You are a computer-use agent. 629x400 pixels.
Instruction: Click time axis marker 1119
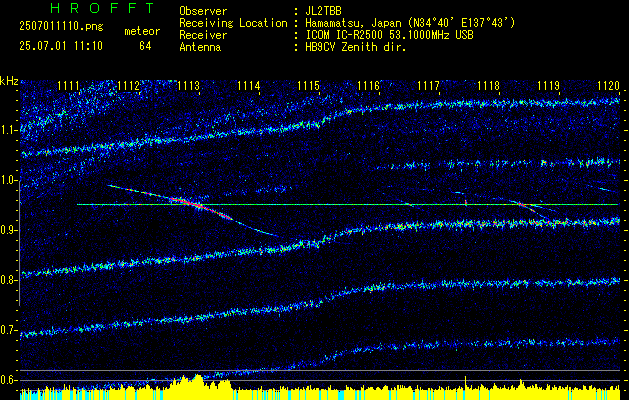click(549, 86)
